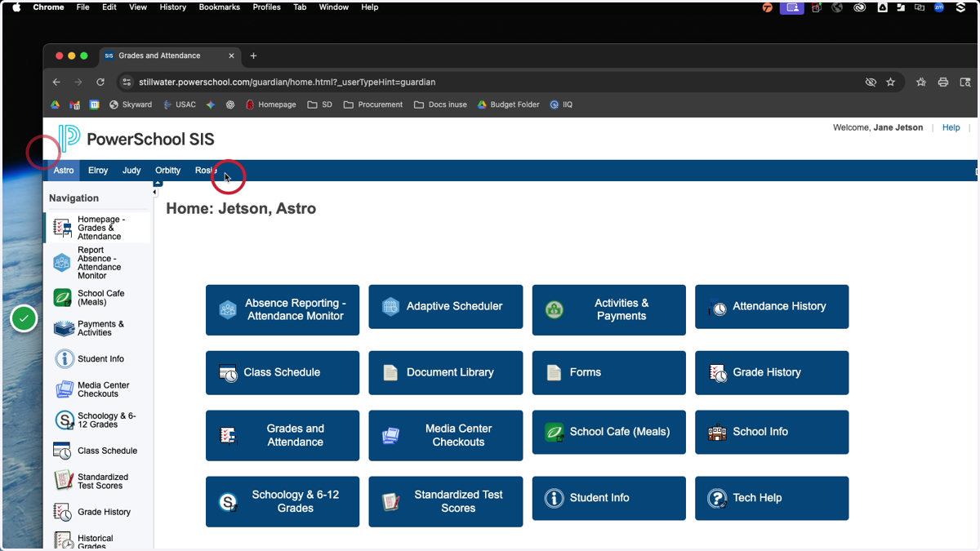
Task: Open the Activities & Payments tile
Action: pyautogui.click(x=609, y=309)
